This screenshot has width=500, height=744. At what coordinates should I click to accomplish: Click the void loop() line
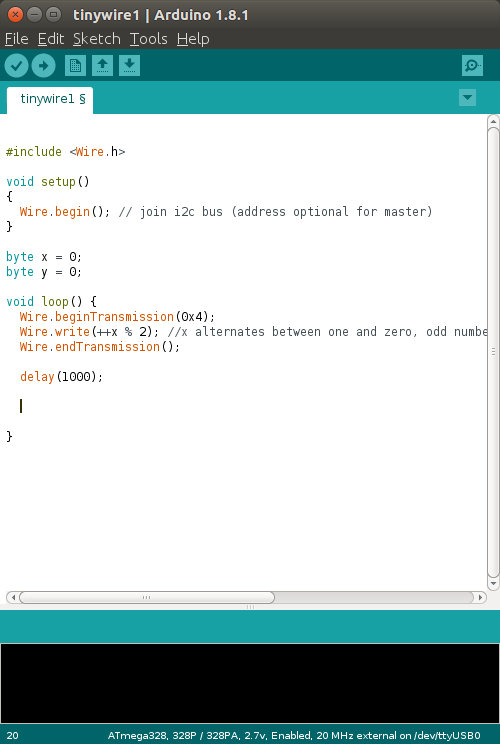51,302
